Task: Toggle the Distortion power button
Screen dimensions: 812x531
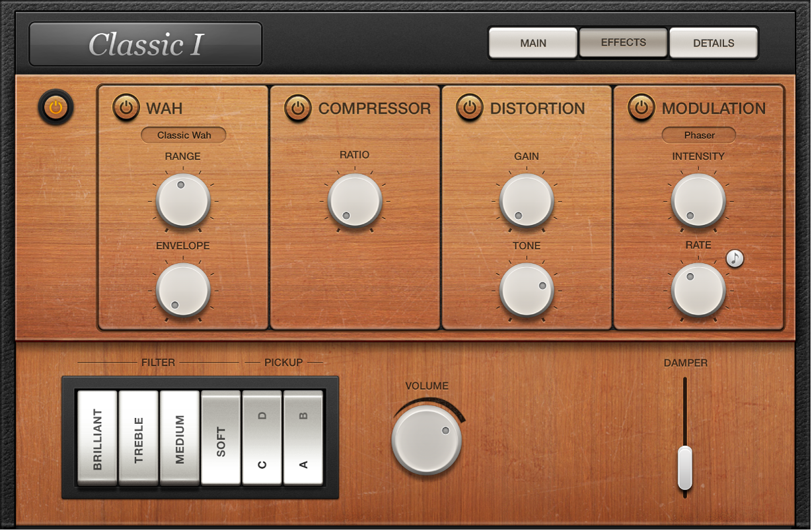Action: [470, 107]
